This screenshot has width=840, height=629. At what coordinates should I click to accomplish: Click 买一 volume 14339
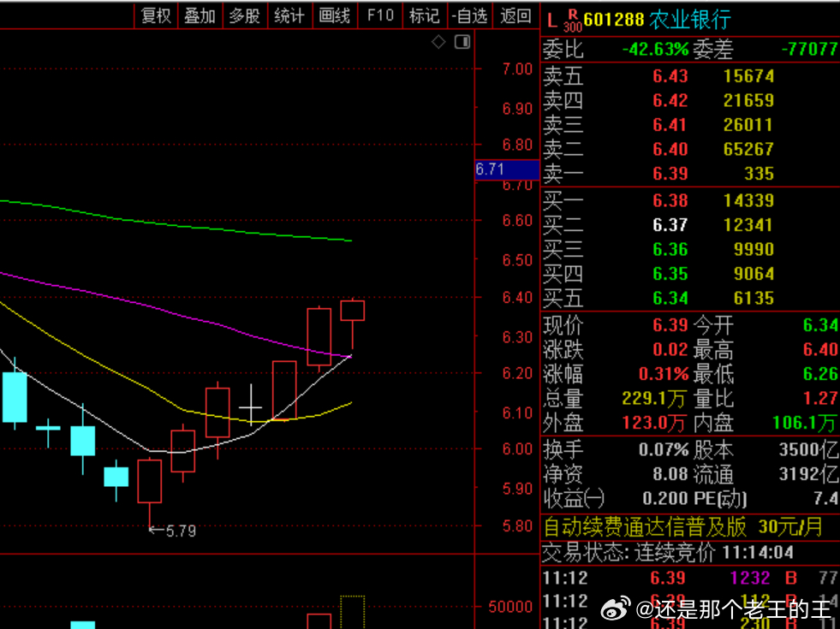tap(748, 201)
